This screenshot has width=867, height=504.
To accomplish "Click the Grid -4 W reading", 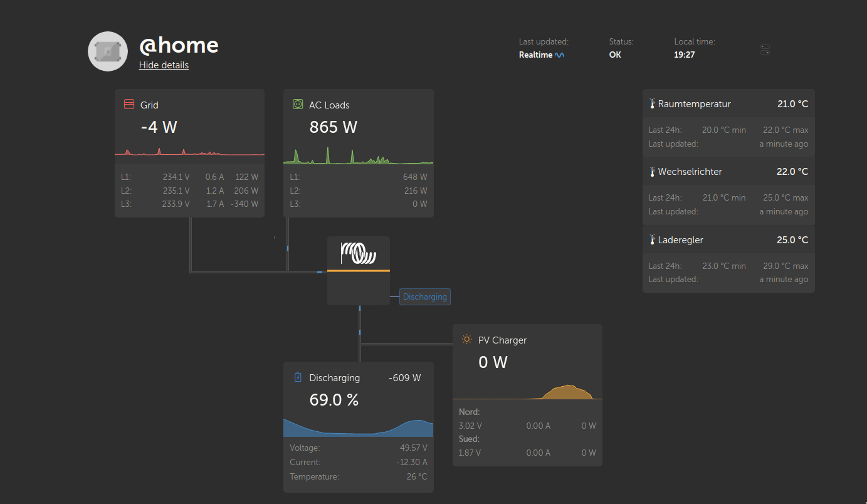I will pos(159,127).
